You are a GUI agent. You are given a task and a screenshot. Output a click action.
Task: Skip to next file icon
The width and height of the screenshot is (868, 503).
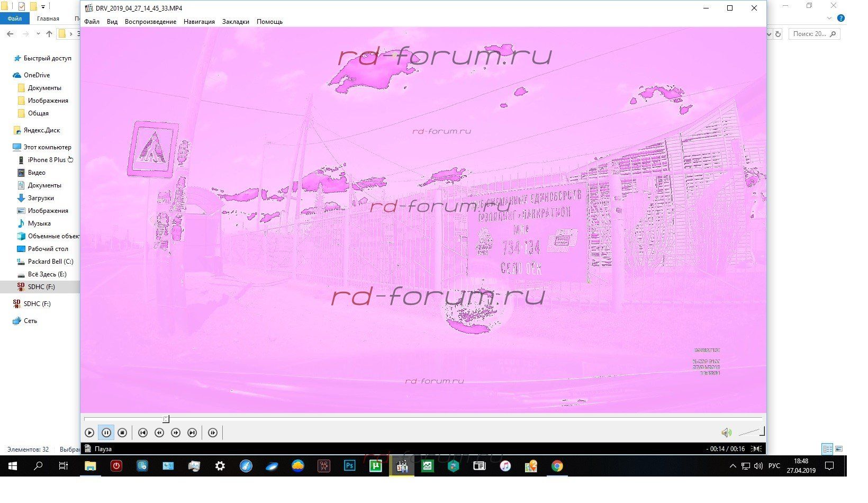[192, 433]
